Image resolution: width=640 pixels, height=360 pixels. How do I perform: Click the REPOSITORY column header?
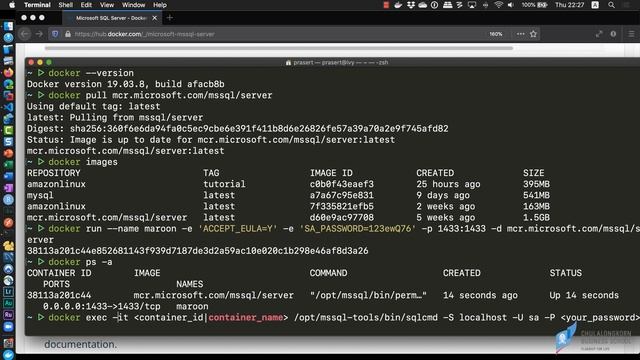[x=53, y=173]
